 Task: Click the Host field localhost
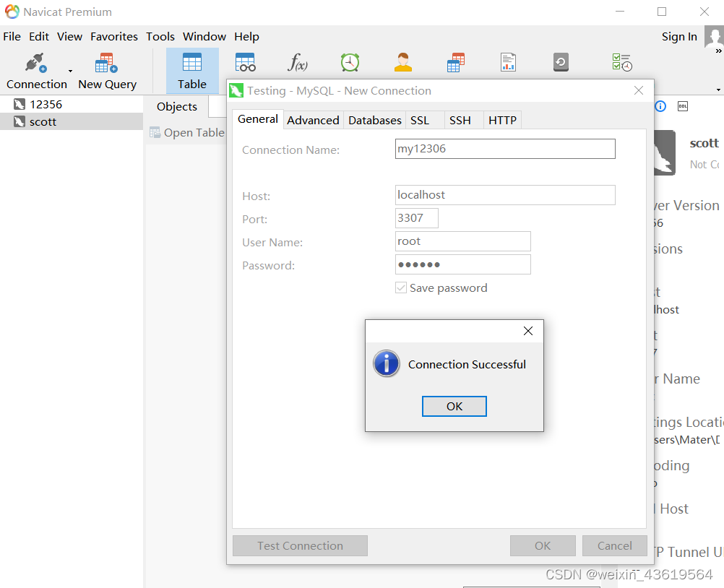(x=505, y=195)
